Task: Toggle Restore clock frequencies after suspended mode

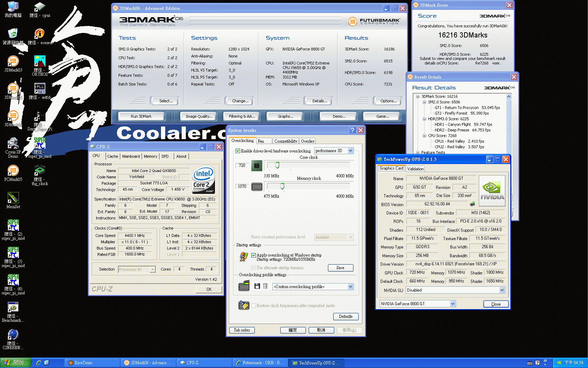Action: 254,306
